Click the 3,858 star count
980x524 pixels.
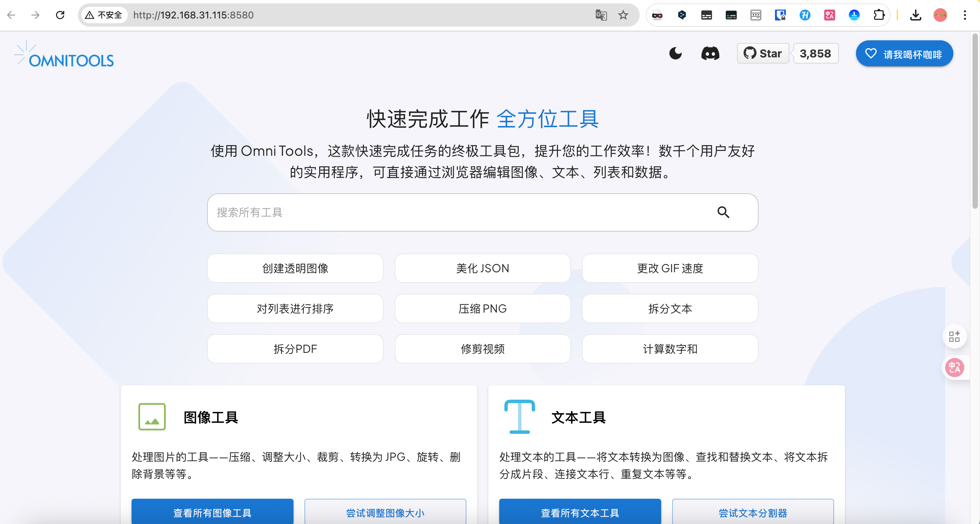tap(815, 53)
